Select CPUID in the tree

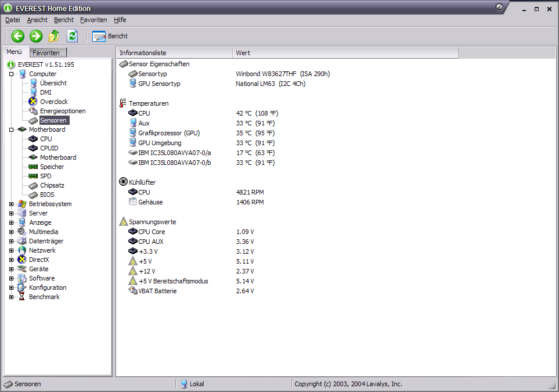point(49,148)
